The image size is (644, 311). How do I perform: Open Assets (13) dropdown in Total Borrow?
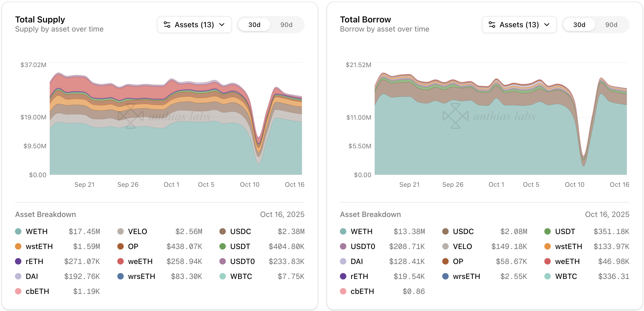[x=519, y=25]
